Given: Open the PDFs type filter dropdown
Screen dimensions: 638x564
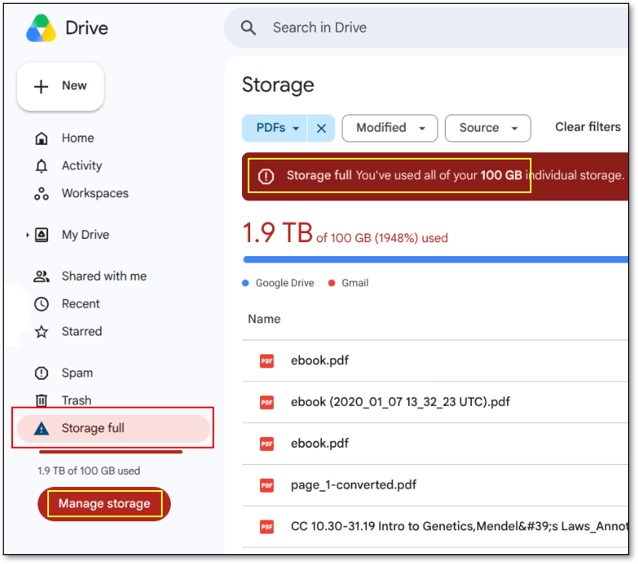Looking at the screenshot, I should click(275, 128).
